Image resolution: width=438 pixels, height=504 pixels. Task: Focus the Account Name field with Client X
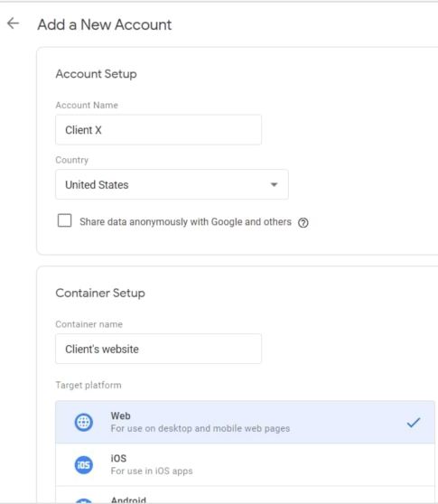[158, 130]
